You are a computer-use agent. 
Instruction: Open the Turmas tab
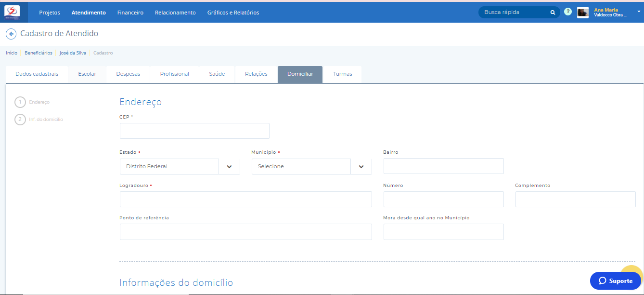342,74
